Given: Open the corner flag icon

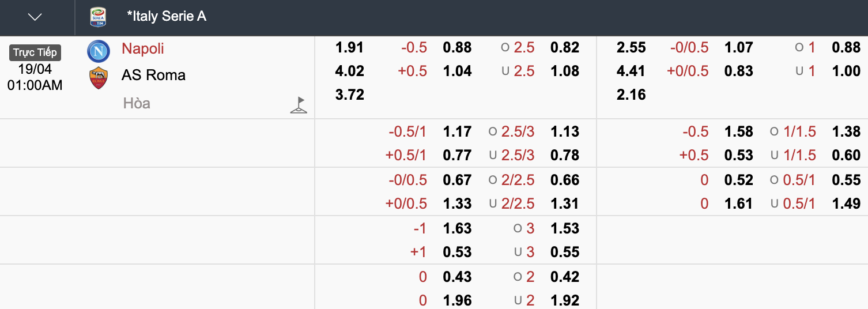Looking at the screenshot, I should tap(299, 105).
